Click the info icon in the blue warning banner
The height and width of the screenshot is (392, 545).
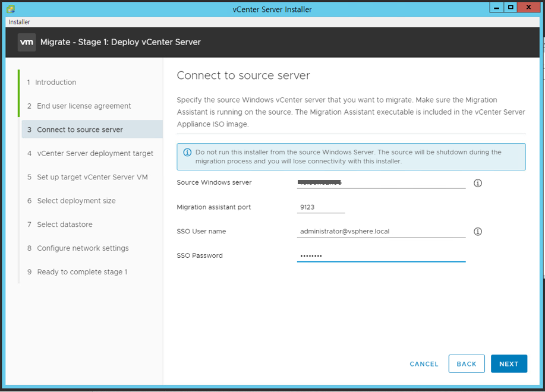point(187,152)
